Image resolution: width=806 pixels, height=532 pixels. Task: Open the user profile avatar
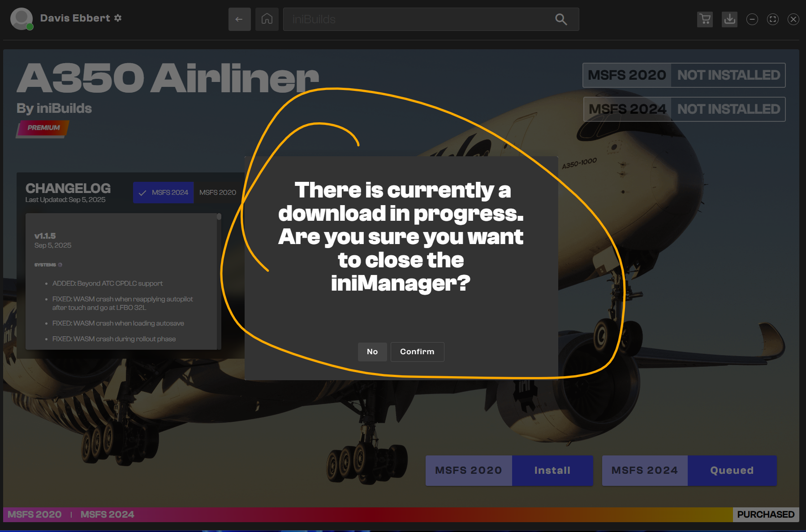click(22, 19)
